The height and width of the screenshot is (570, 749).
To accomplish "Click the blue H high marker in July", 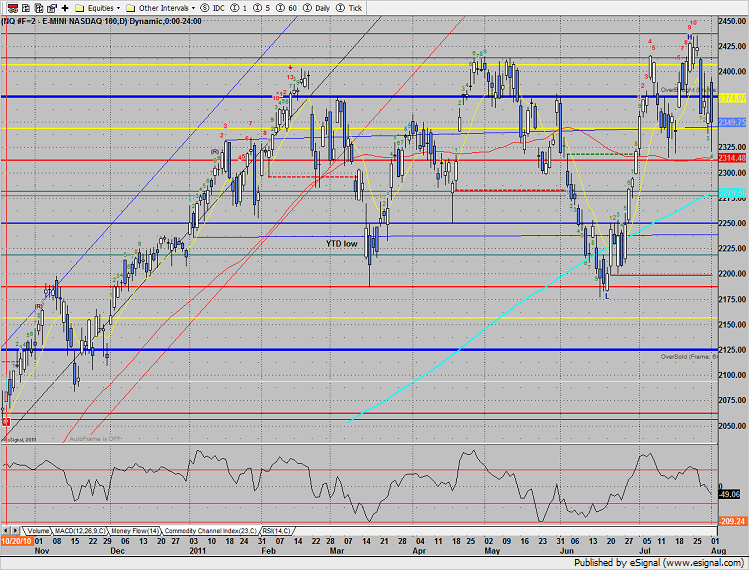I will [690, 37].
